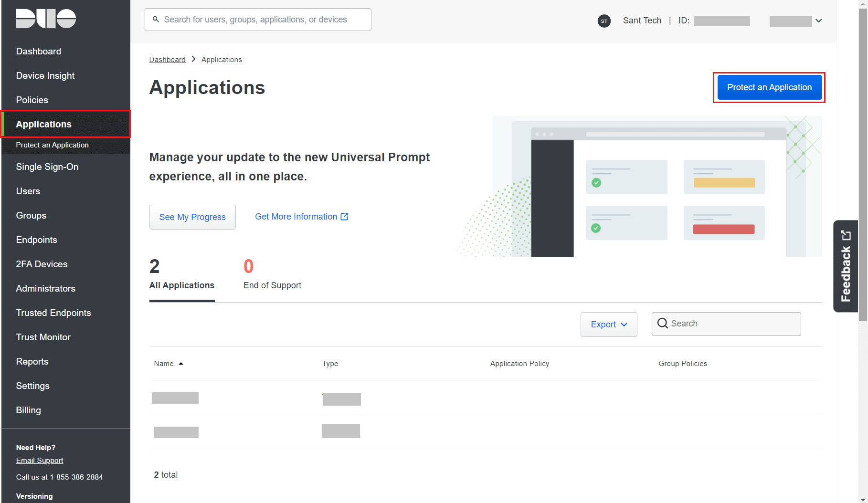Expand the account dropdown at top right

pyautogui.click(x=818, y=21)
